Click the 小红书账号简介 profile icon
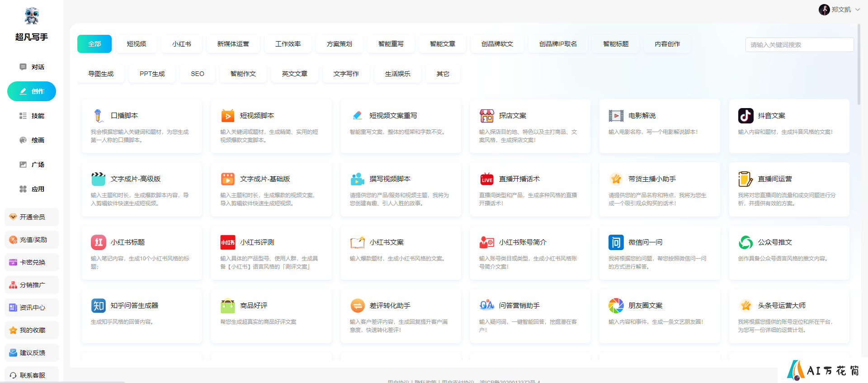 487,242
